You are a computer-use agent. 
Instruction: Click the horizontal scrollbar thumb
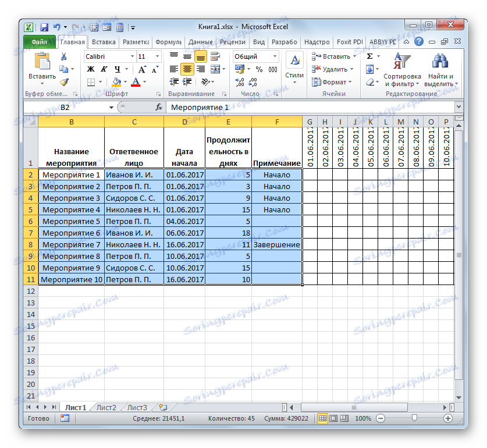click(x=354, y=407)
